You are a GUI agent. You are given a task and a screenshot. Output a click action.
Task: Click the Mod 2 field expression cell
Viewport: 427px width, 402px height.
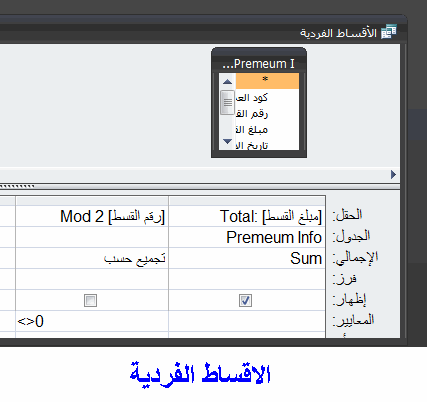click(x=92, y=216)
